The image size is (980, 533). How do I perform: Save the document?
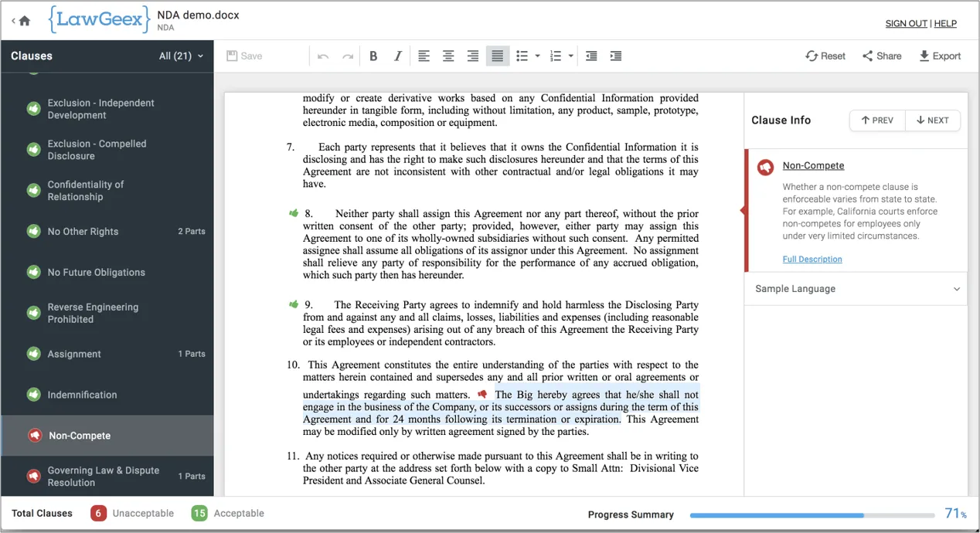click(x=244, y=56)
